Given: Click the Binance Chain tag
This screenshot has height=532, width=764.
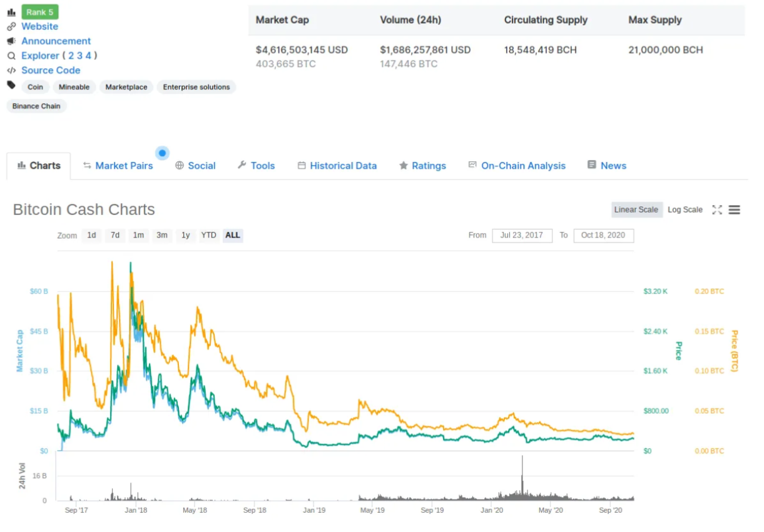Looking at the screenshot, I should click(36, 106).
